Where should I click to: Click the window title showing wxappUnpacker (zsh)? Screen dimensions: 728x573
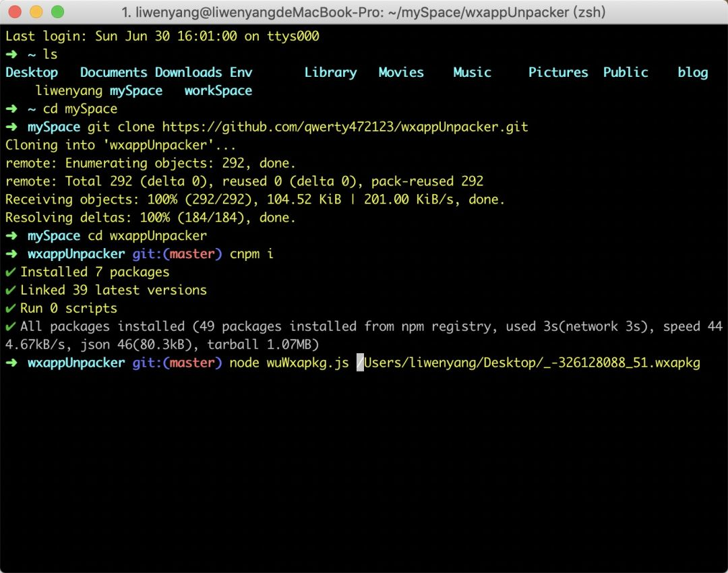pyautogui.click(x=364, y=12)
